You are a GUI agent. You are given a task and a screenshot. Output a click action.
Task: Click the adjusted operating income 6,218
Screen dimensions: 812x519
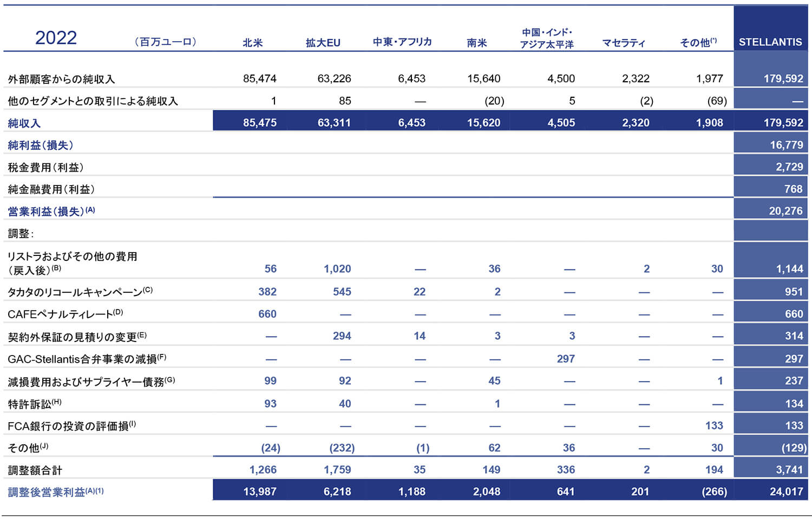pos(337,491)
